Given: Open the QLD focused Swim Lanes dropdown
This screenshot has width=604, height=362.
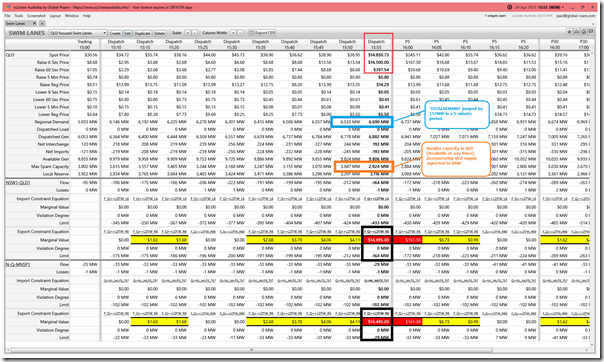Looking at the screenshot, I should (x=78, y=33).
